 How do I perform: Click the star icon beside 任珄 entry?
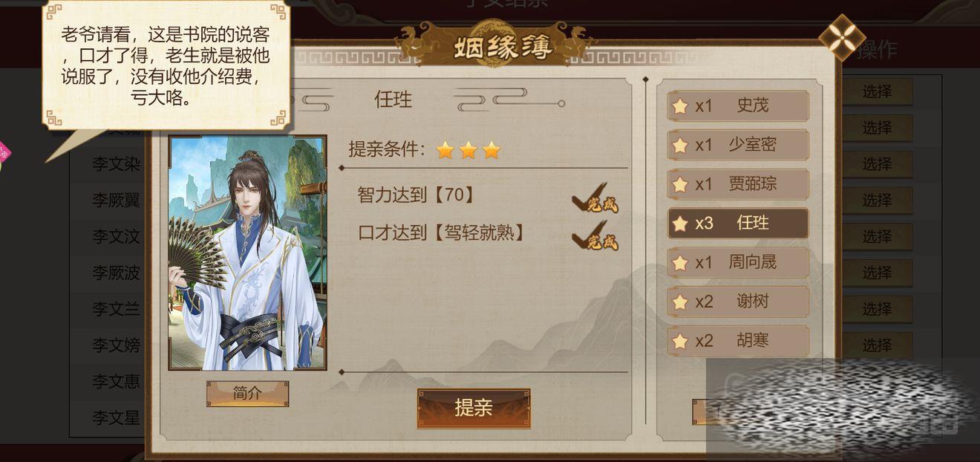(679, 224)
